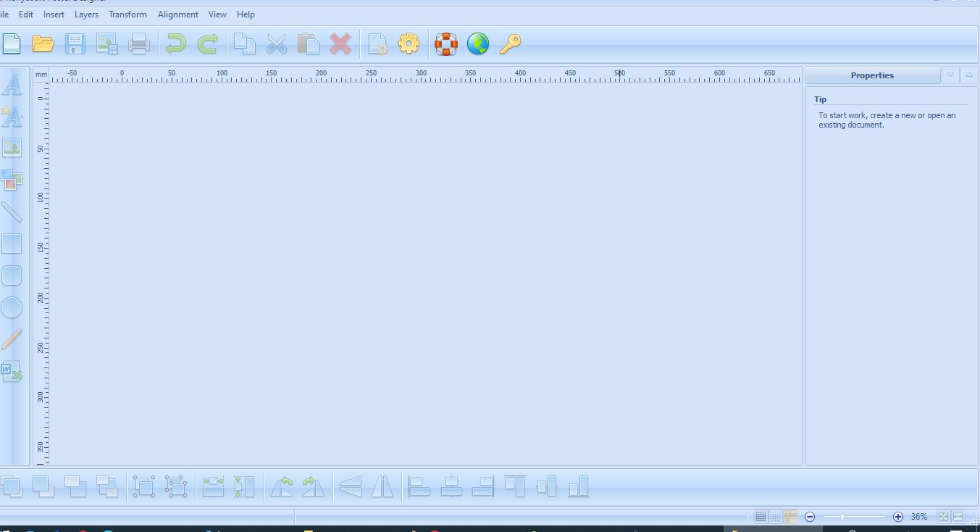Toggle the rulers visibility button
Image resolution: width=980 pixels, height=532 pixels.
(x=790, y=517)
